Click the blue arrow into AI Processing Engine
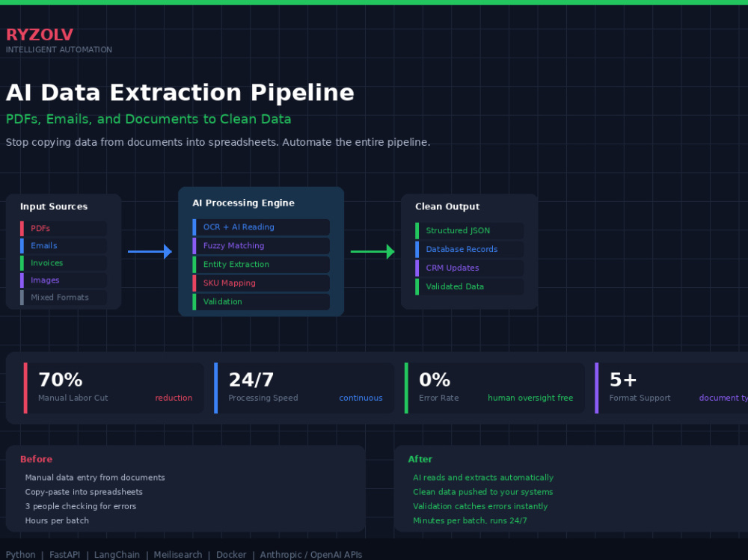Screen dimensions: 748x560 pos(150,251)
